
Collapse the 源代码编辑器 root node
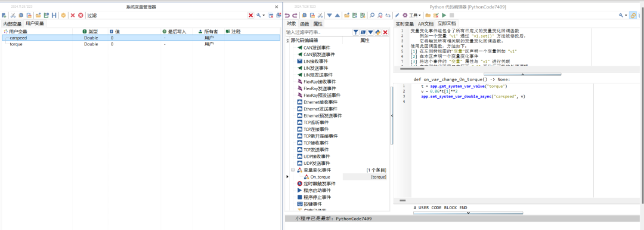coord(288,41)
